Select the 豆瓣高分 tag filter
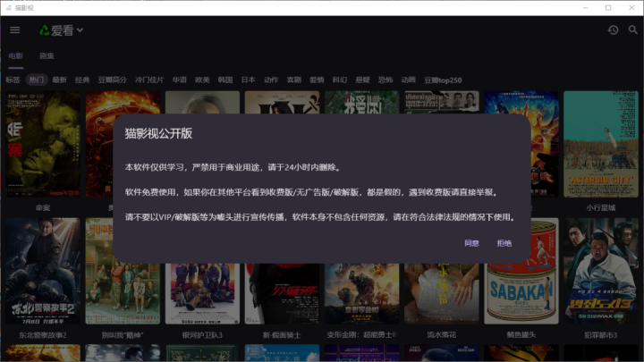644x362 pixels. pyautogui.click(x=112, y=80)
